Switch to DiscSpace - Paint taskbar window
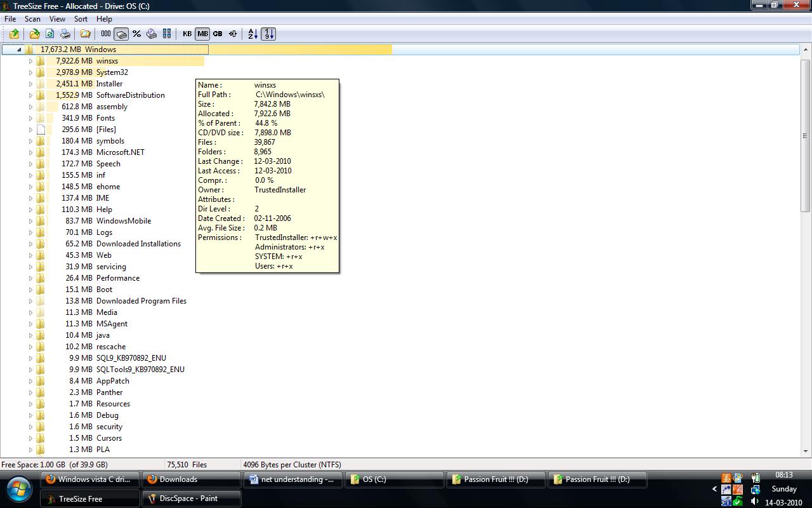 point(191,498)
